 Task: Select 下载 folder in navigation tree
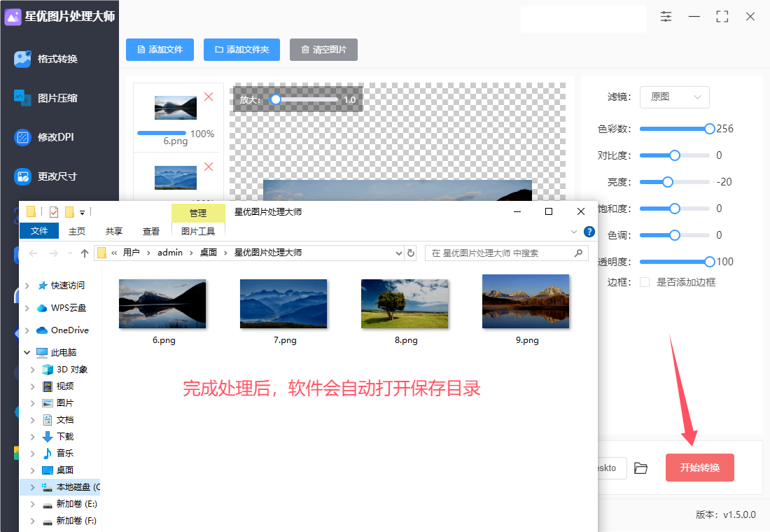point(58,436)
